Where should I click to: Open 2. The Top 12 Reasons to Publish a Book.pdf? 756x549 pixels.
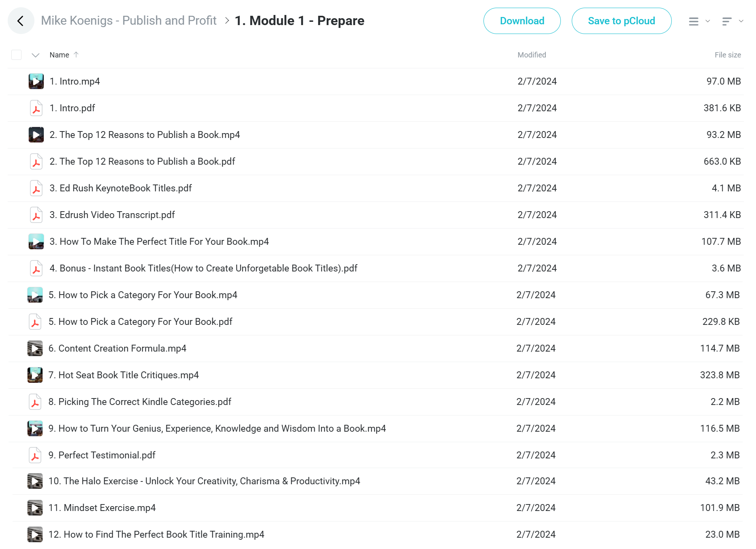142,161
